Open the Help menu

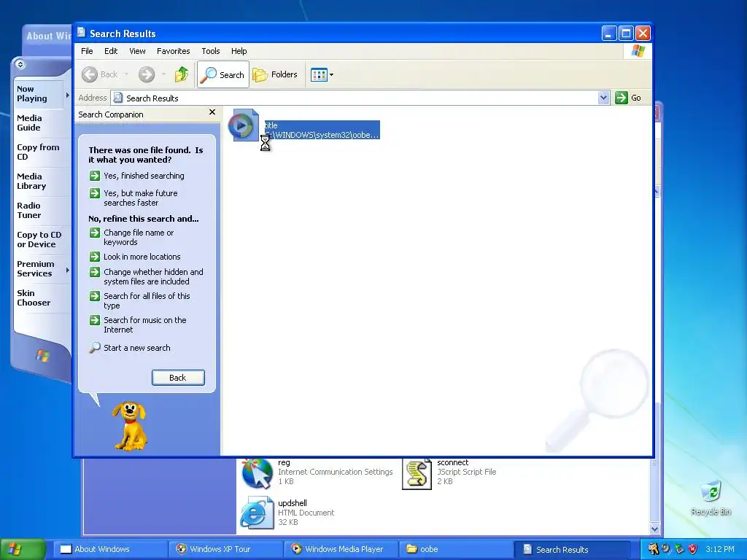click(x=239, y=51)
